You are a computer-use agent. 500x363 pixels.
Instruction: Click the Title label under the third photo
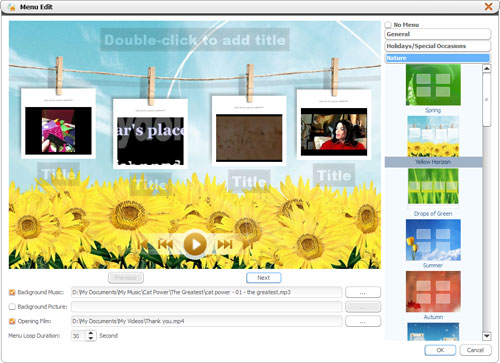click(249, 181)
